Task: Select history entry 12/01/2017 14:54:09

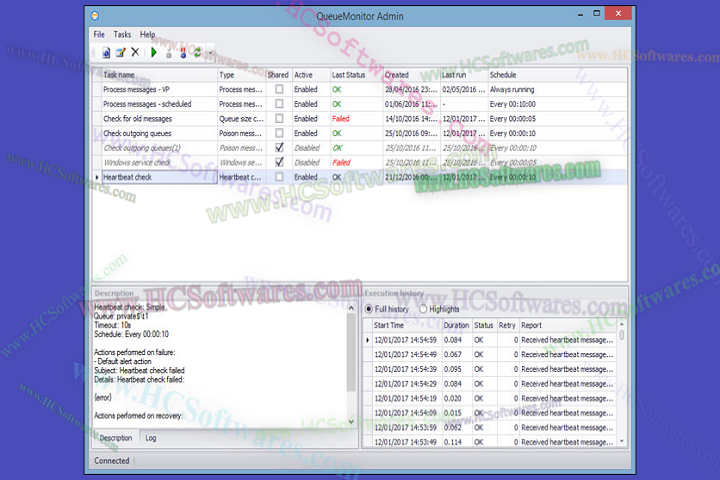Action: (490, 413)
